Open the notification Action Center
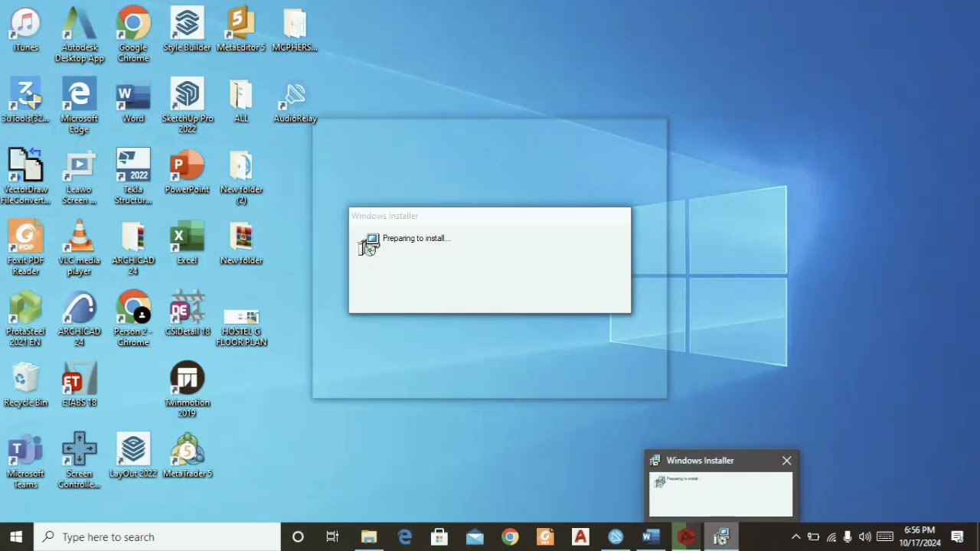The height and width of the screenshot is (551, 980). [x=957, y=536]
